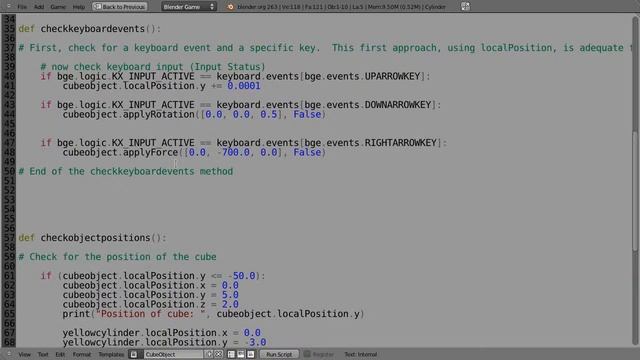This screenshot has width=640, height=360.
Task: Open the Format menu in text editor
Action: [x=82, y=354]
